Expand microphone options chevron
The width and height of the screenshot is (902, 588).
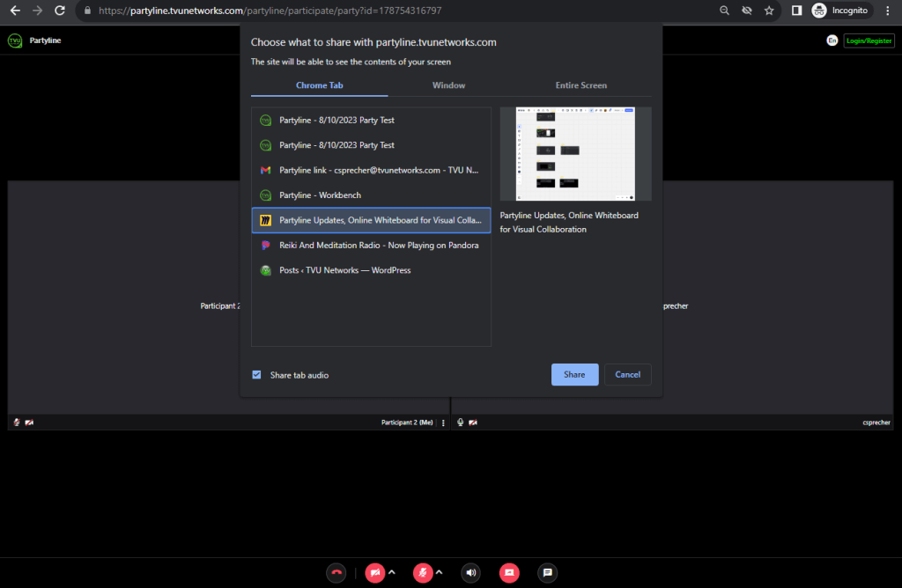point(440,572)
